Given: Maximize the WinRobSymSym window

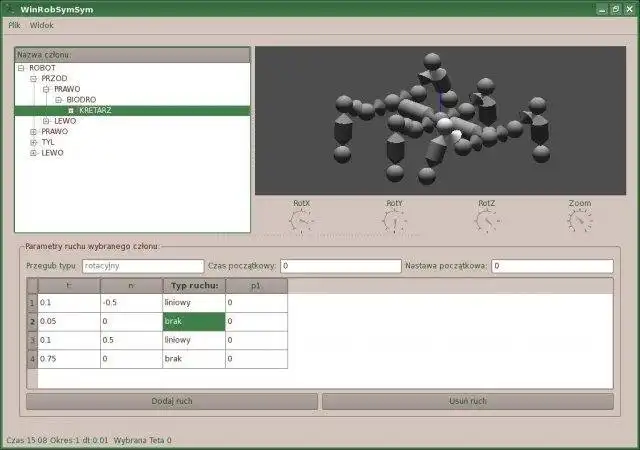Looking at the screenshot, I should [x=616, y=9].
